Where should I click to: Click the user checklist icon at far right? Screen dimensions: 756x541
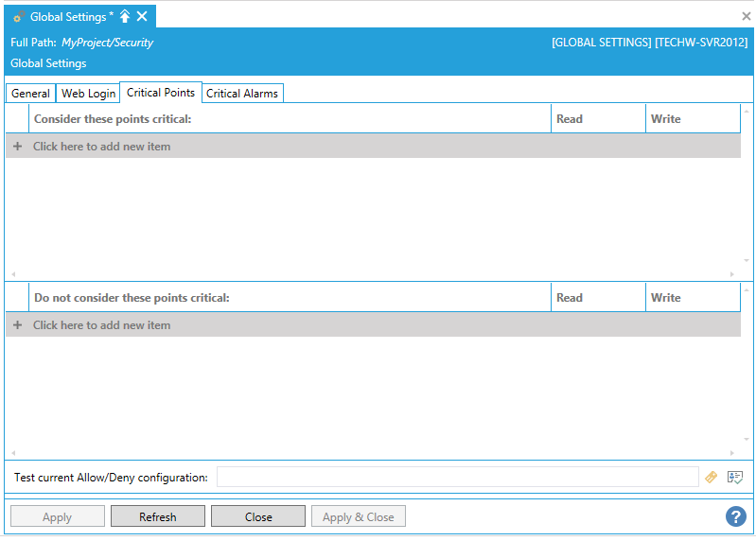click(x=735, y=478)
